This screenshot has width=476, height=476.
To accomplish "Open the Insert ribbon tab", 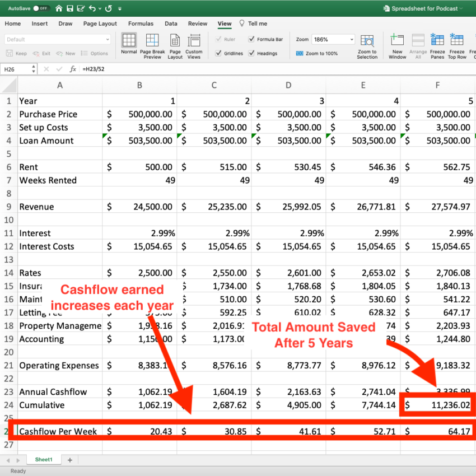I will 39,24.
